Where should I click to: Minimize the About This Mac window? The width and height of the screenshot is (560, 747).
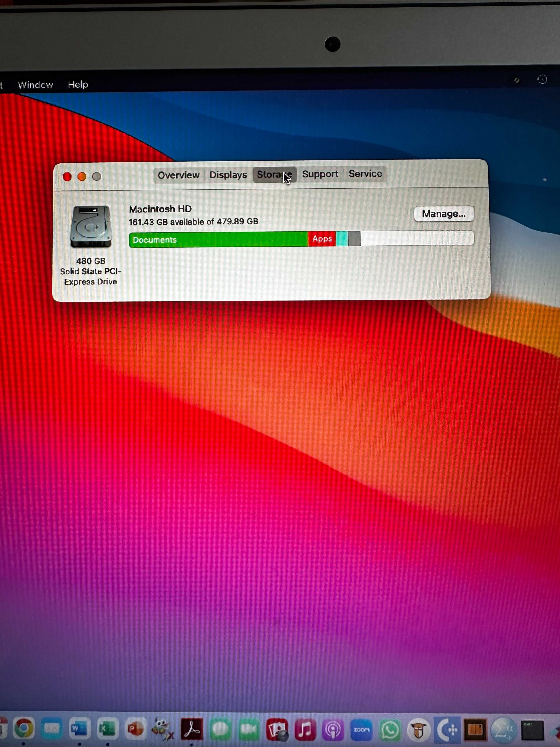82,177
